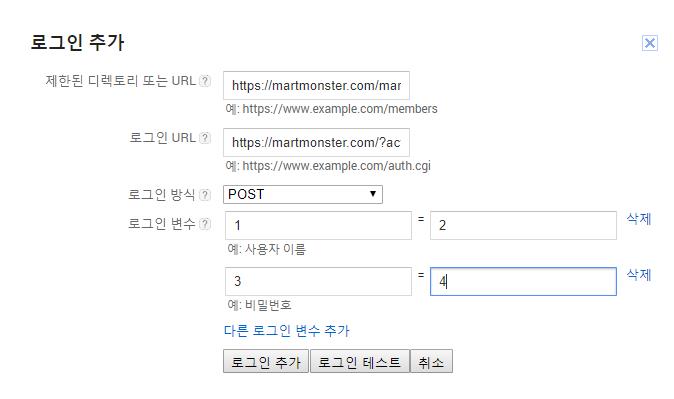Close the 로그인 추가 dialog with X
674x399 pixels.
click(x=649, y=43)
